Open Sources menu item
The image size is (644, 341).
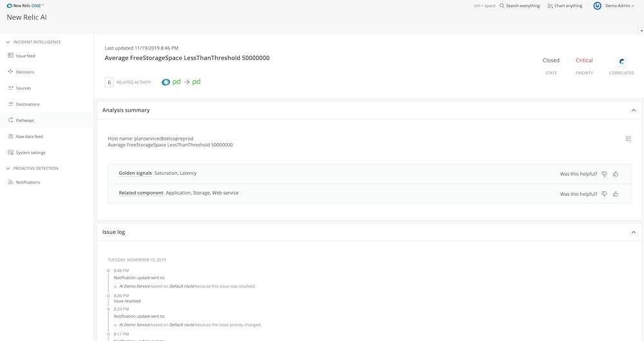tap(23, 88)
